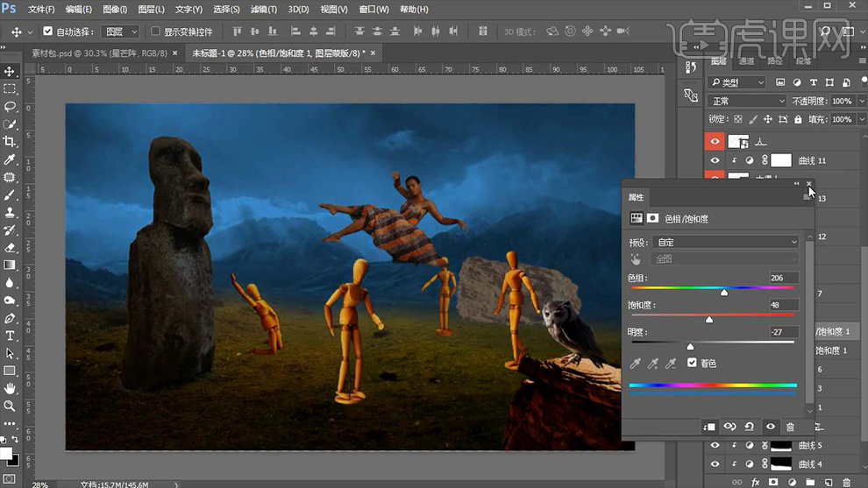Select the Crop tool
The width and height of the screenshot is (868, 488).
tap(10, 142)
